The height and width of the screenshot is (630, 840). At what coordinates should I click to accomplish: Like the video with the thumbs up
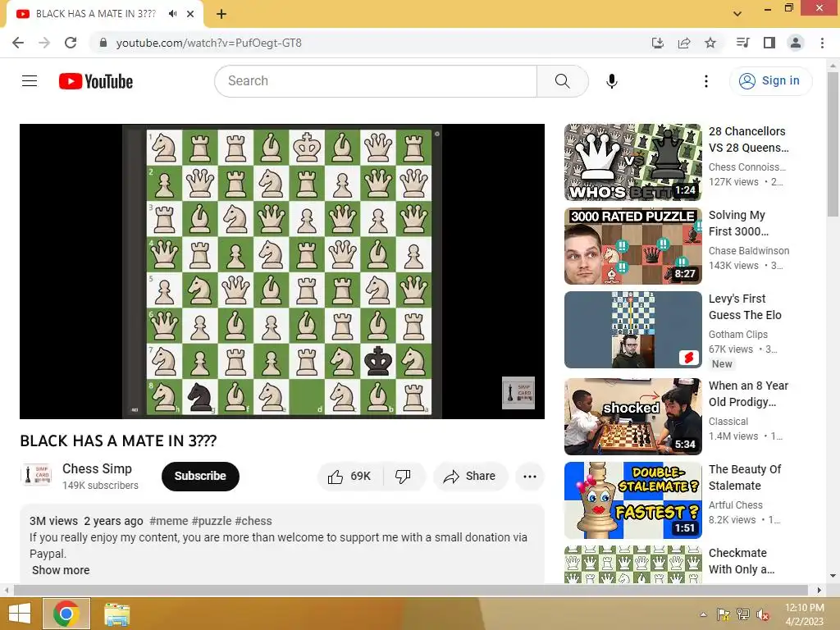click(349, 477)
